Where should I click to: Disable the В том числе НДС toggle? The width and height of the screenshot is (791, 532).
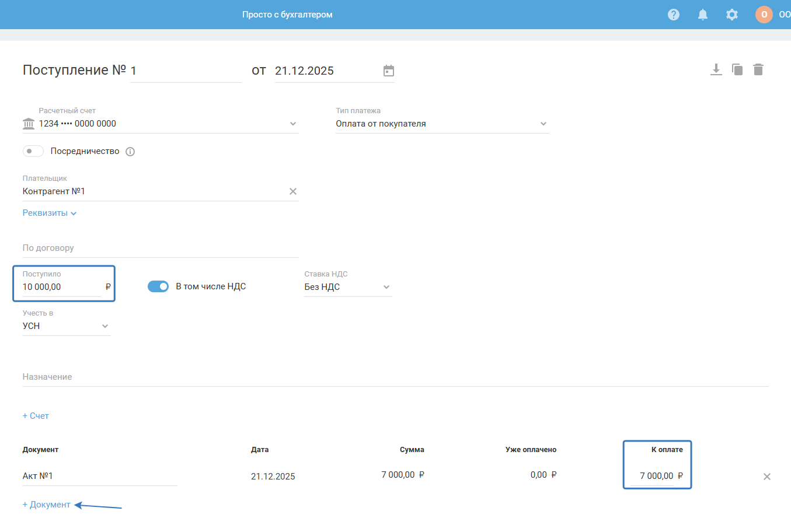click(158, 286)
